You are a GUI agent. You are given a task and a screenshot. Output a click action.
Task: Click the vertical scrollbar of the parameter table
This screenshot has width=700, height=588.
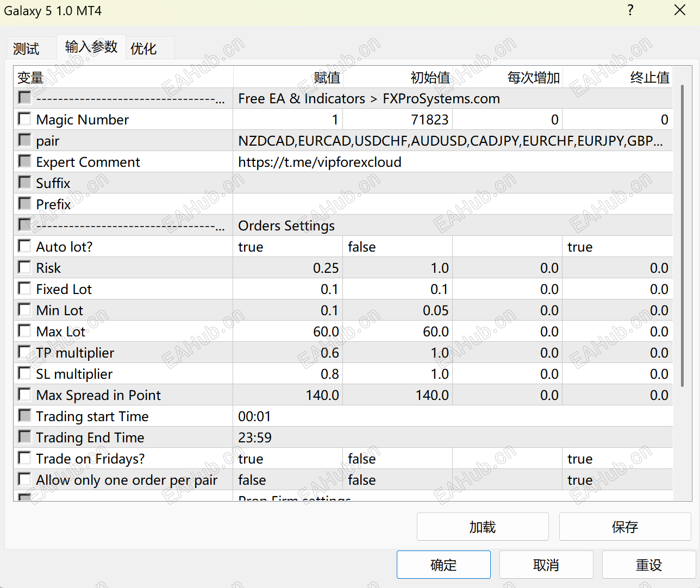point(682,235)
